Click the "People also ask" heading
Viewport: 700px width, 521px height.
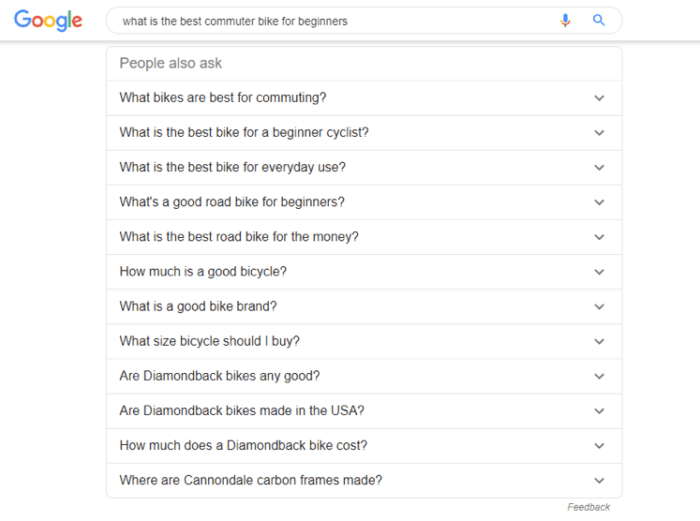click(171, 63)
